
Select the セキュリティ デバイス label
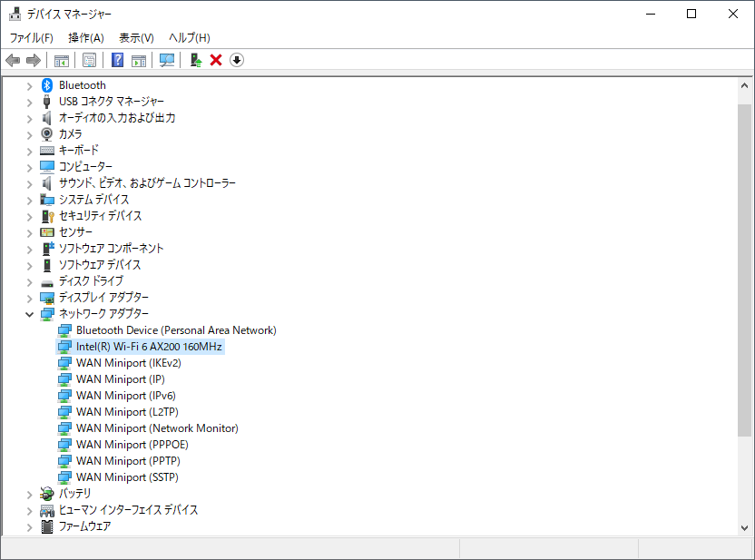(x=100, y=216)
